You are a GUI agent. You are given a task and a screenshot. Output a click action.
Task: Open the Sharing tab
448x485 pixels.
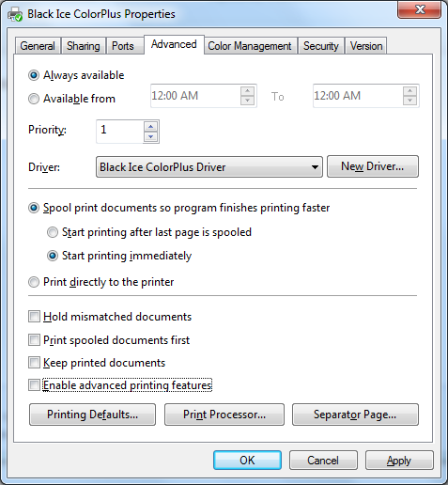(x=84, y=46)
